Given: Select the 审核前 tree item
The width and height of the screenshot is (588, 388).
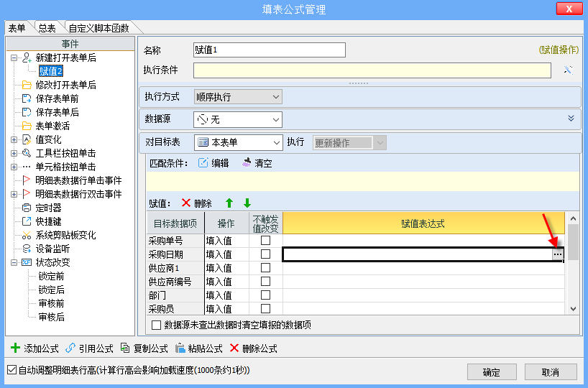Looking at the screenshot, I should point(51,303).
